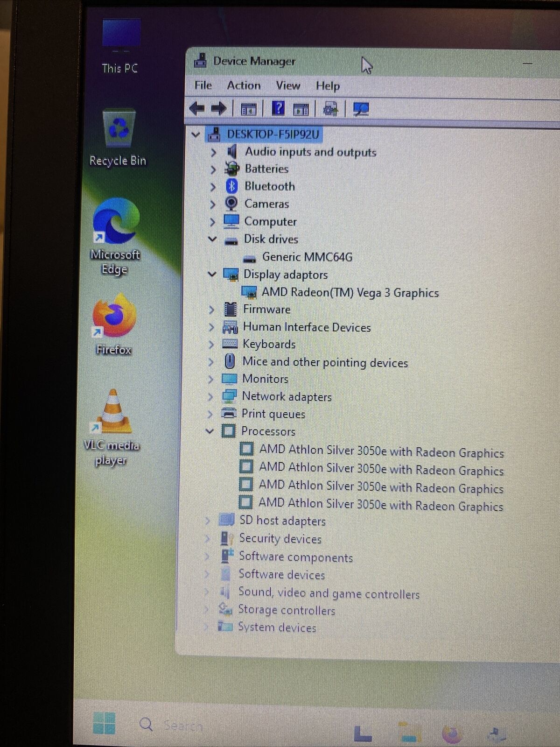The width and height of the screenshot is (560, 747).
Task: Collapse the DESKTOP-F5IP92U root node
Action: (x=196, y=135)
